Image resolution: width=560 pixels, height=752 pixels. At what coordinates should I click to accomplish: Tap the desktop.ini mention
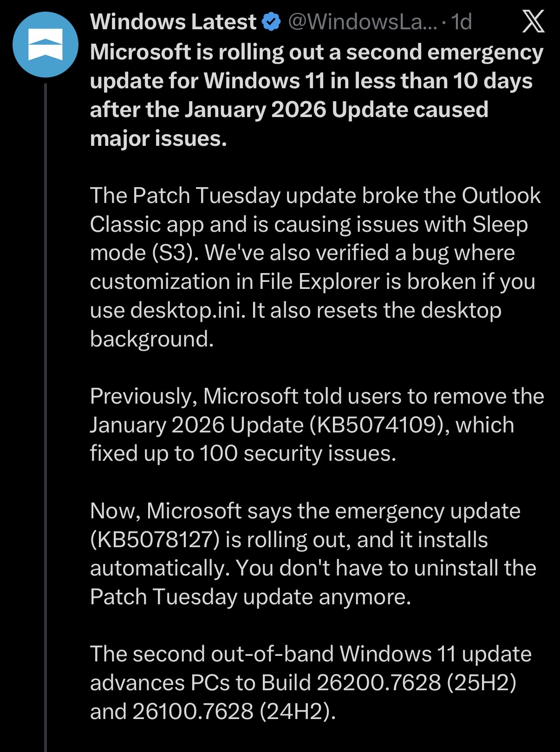188,310
